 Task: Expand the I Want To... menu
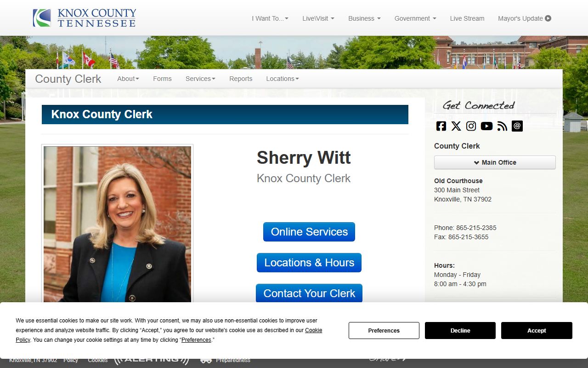(270, 18)
